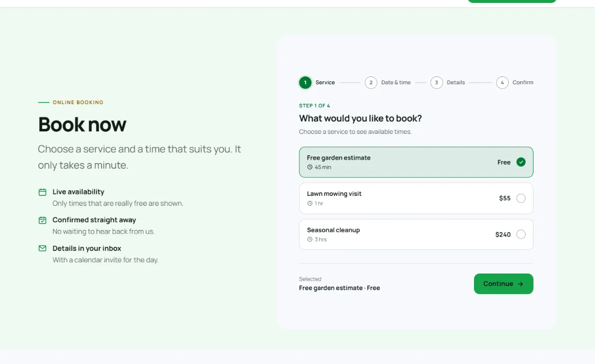Click step 1 circle for Service
Screen dimensions: 595x364
tap(305, 83)
